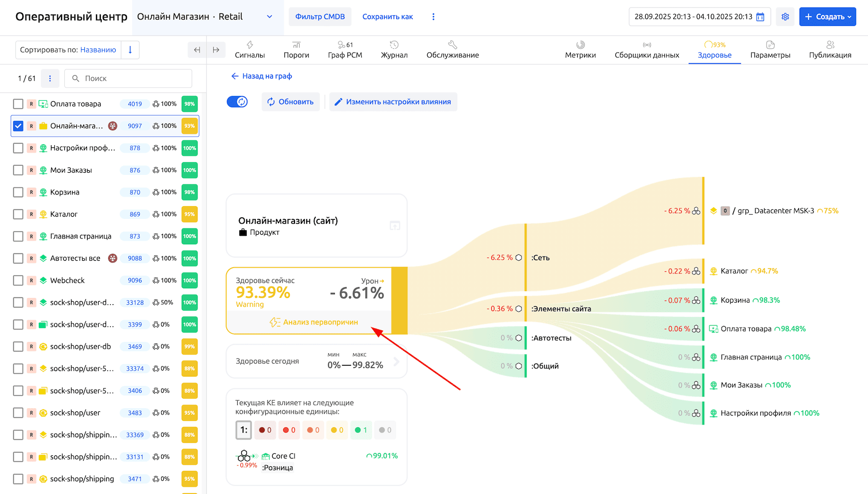Click Изменить настройки влияния button
This screenshot has height=494, width=868.
(x=393, y=102)
